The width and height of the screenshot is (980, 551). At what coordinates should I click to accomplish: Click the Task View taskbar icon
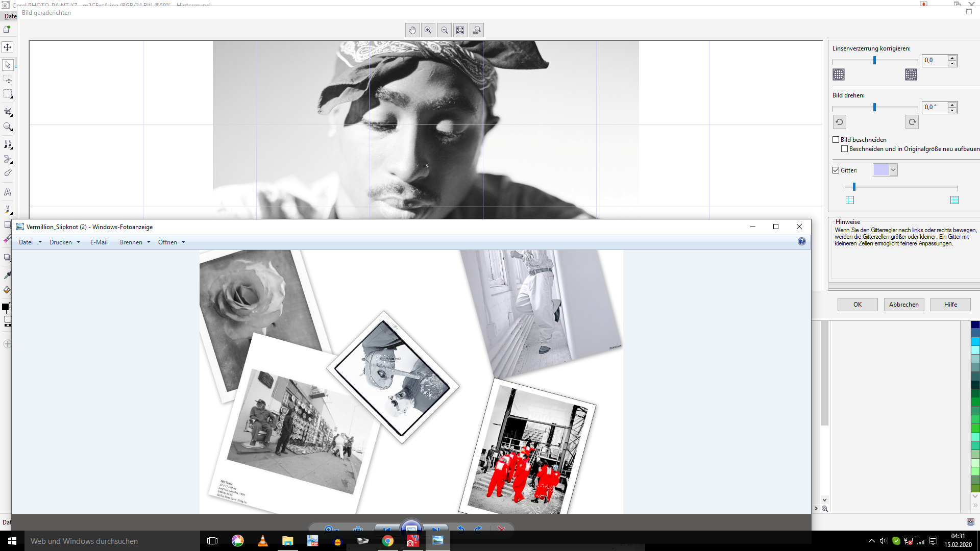point(212,541)
